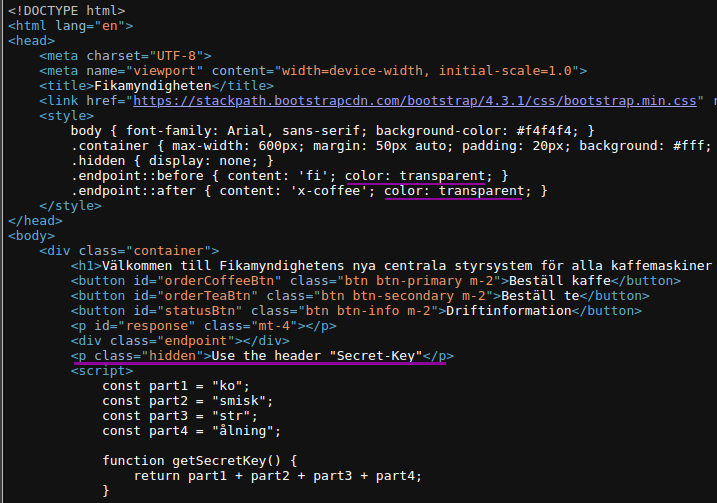
Task: Click the const part2 "smisk" line
Action: [188, 401]
